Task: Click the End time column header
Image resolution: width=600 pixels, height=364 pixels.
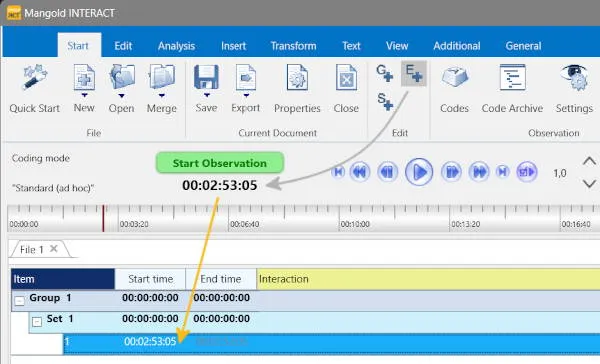Action: (x=221, y=279)
